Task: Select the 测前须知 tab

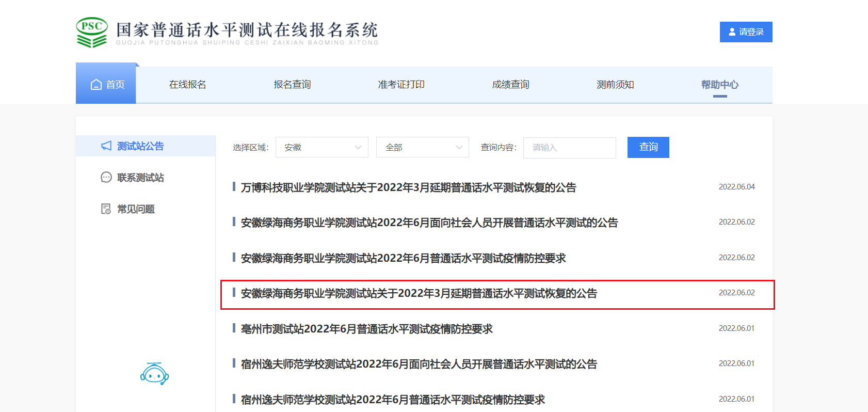Action: click(615, 85)
